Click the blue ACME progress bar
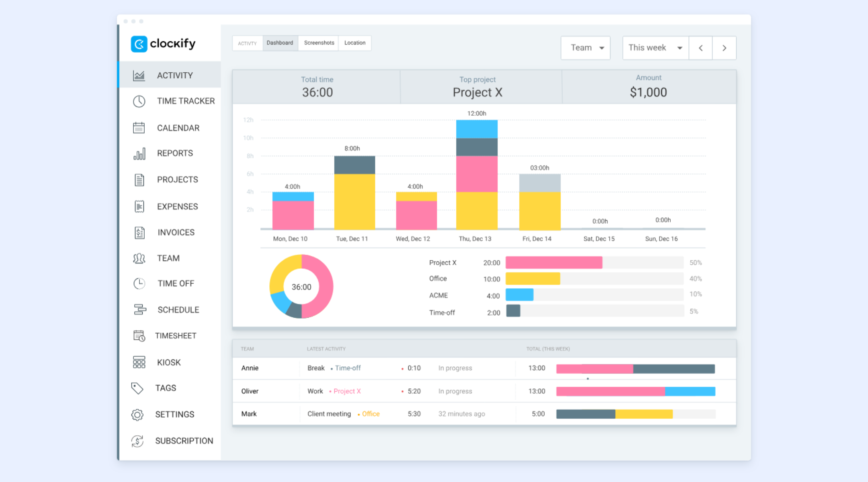Image resolution: width=868 pixels, height=482 pixels. [519, 295]
